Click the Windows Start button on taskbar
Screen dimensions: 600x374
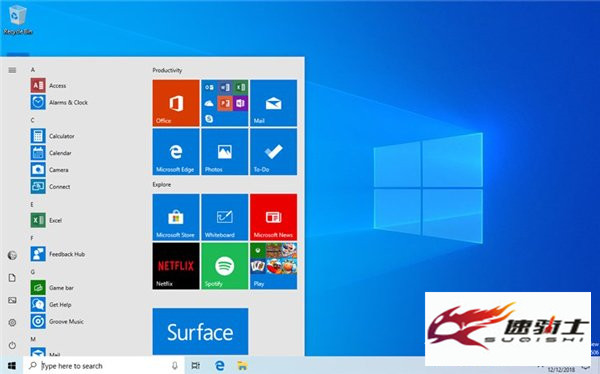click(11, 366)
